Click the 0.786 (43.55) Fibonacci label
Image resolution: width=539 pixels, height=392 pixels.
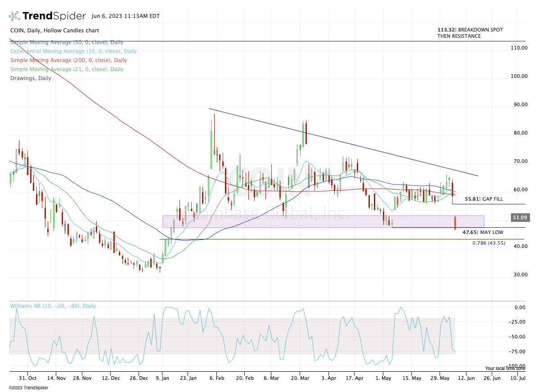[x=492, y=243]
